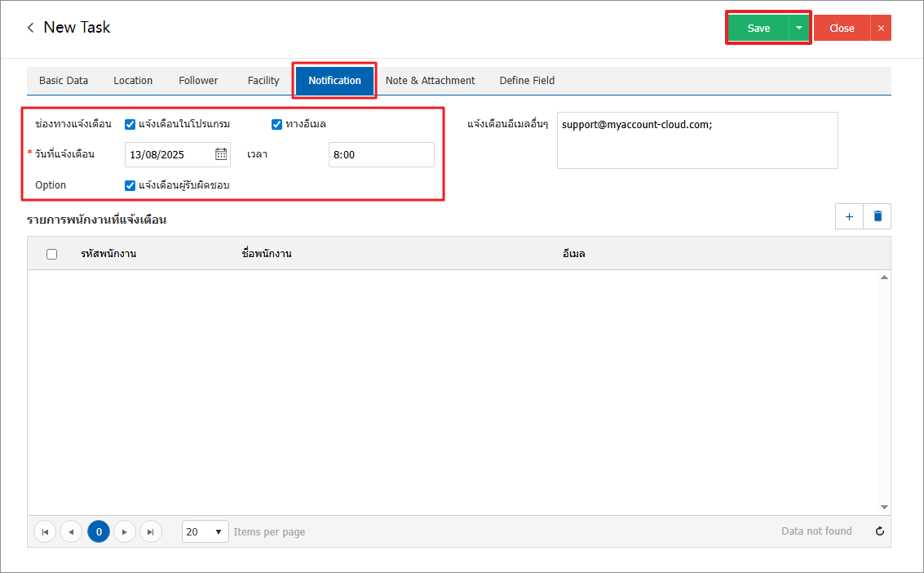Check the select-all box in table header
Screen dimensions: 924x573
[x=52, y=254]
